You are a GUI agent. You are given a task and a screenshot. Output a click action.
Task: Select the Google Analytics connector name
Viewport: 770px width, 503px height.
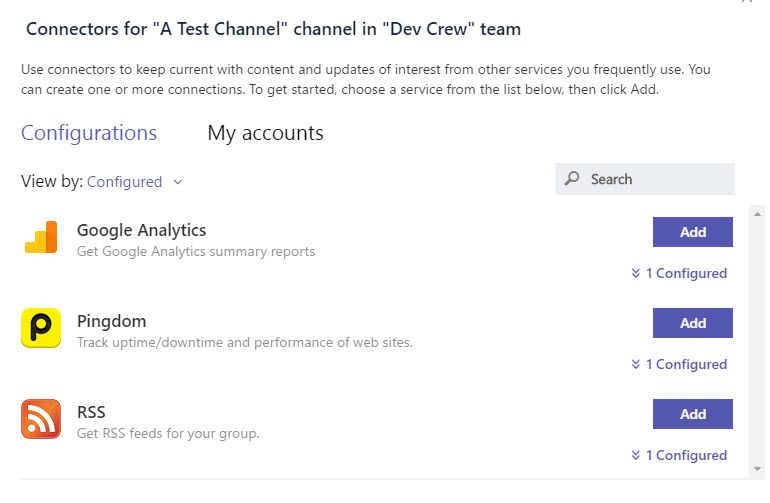click(x=141, y=230)
